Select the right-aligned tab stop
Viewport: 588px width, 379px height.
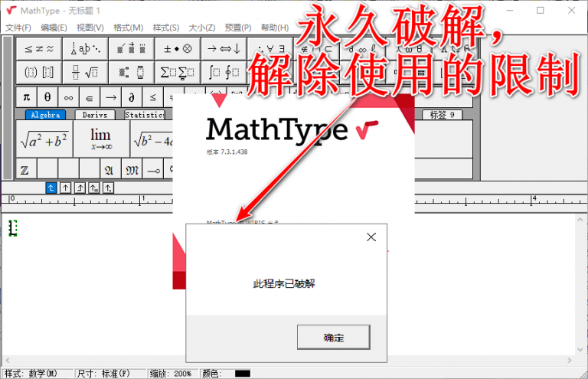point(80,188)
